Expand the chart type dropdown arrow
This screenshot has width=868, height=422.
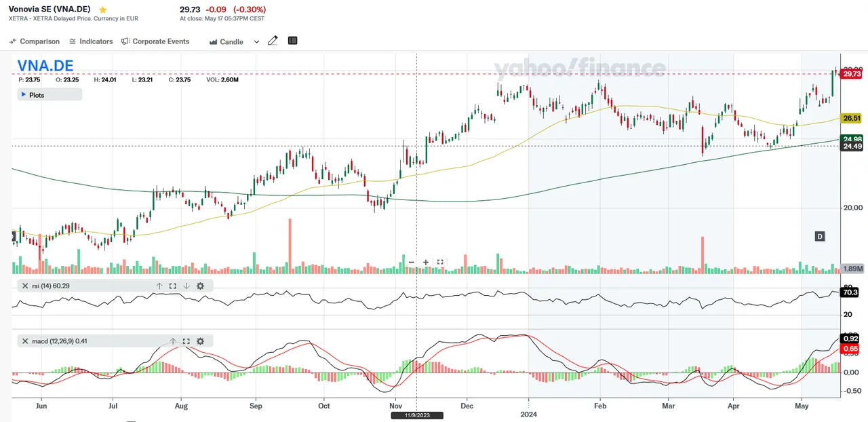click(256, 41)
